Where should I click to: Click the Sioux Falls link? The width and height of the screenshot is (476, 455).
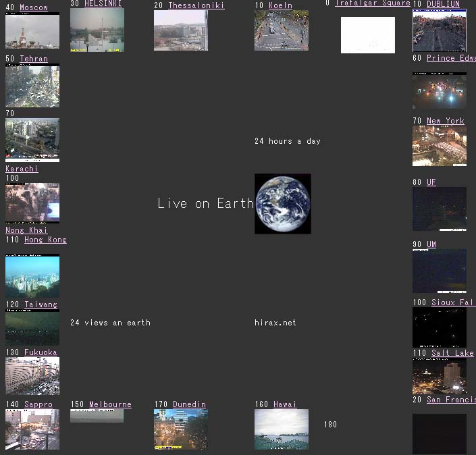click(x=452, y=302)
